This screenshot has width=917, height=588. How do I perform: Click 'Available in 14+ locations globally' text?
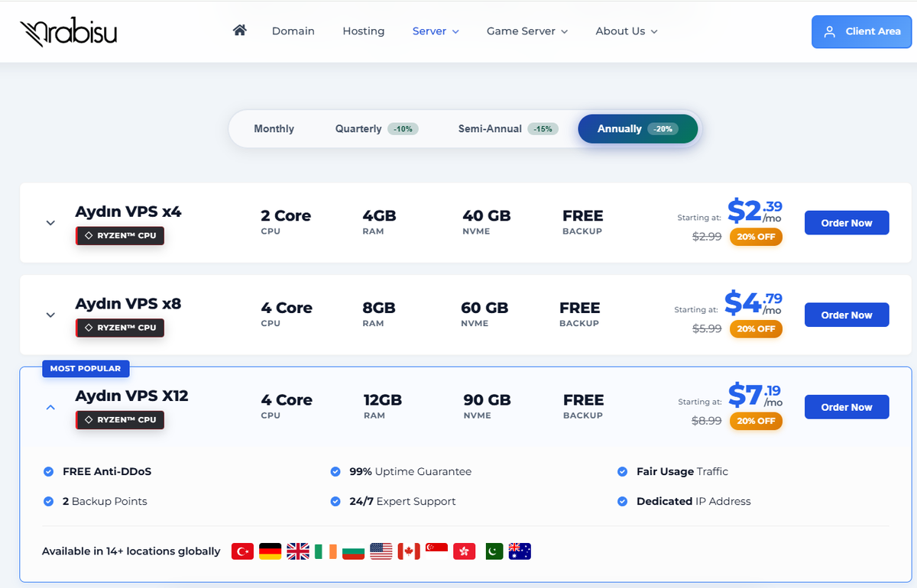tap(131, 551)
